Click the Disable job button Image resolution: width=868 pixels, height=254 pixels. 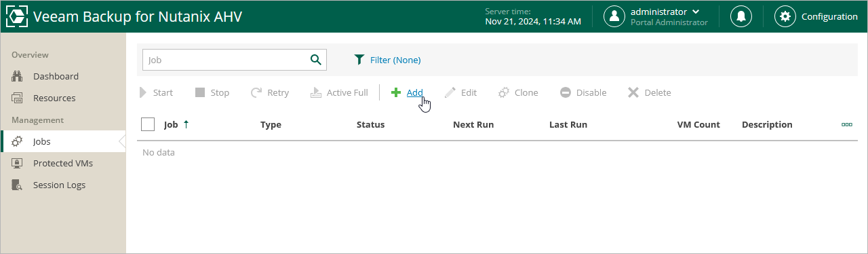coord(583,92)
